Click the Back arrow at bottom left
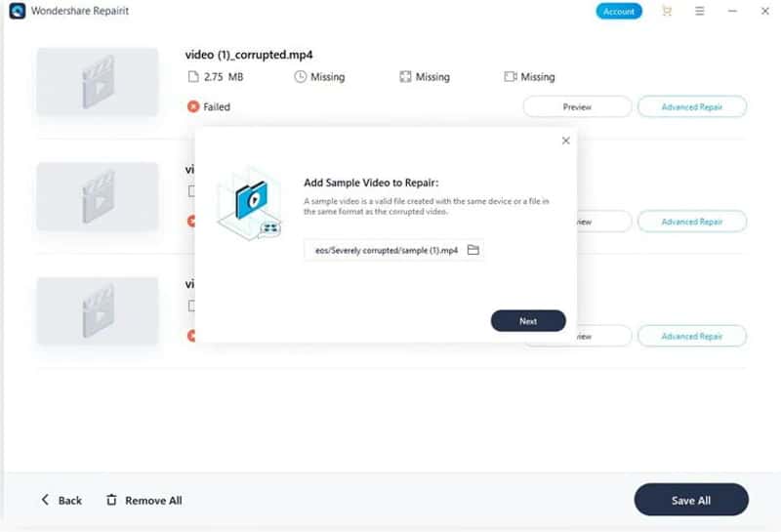Screen dimensions: 781x532 45,500
